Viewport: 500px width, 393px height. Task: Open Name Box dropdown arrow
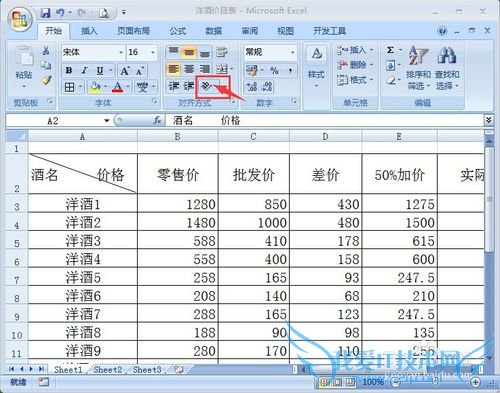(x=107, y=121)
